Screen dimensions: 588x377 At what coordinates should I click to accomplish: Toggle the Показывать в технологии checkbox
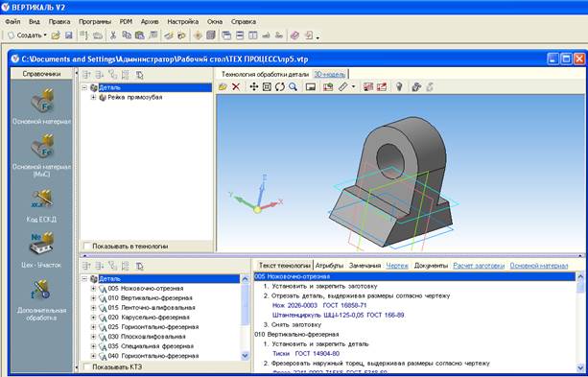[87, 247]
